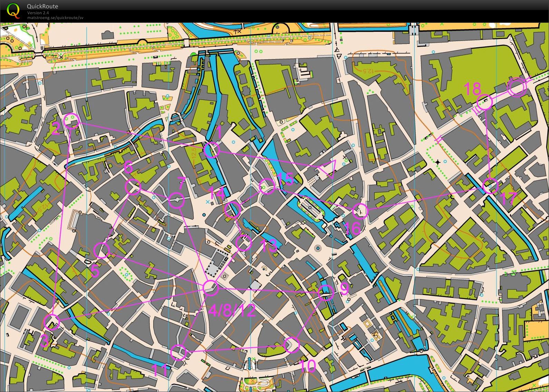Select control circle 15

[267, 187]
